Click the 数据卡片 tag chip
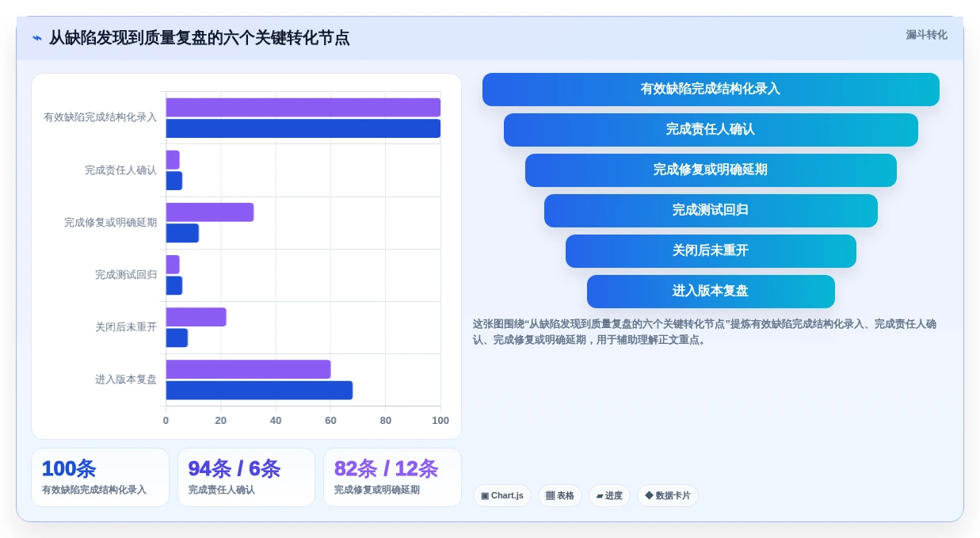 (668, 496)
